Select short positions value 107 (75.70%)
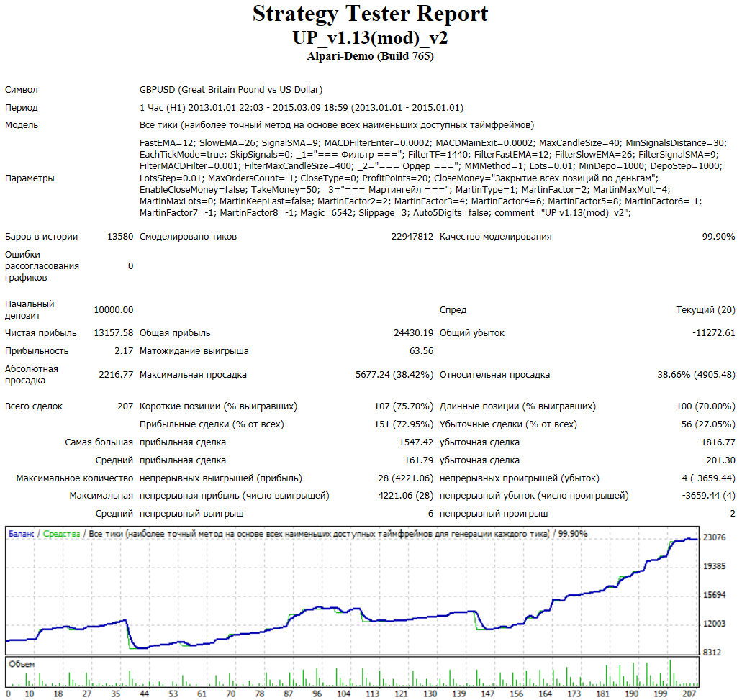Screen dimensions: 742x700 (x=404, y=406)
